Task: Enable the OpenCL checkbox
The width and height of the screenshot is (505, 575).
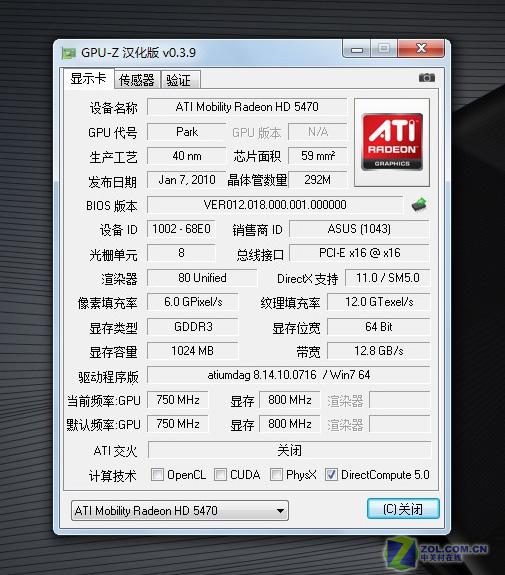Action: 157,474
